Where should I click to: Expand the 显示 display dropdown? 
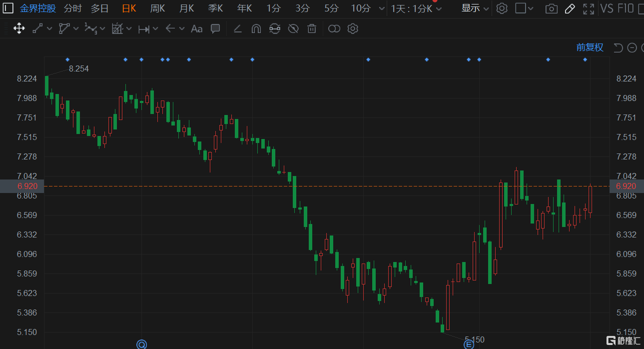coord(475,8)
